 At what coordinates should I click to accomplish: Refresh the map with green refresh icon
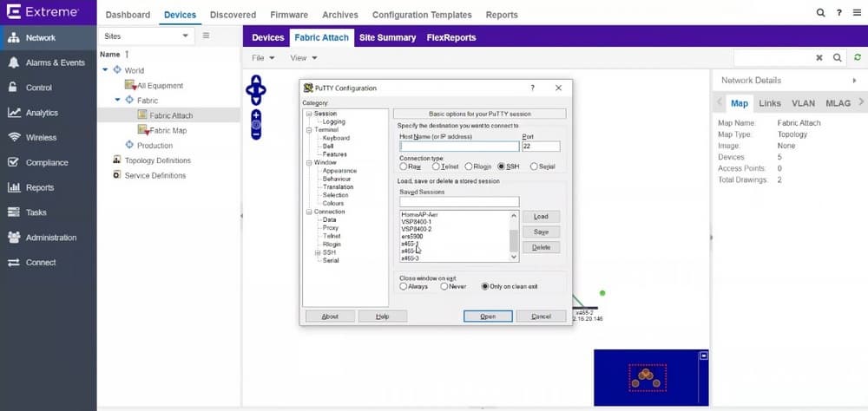pos(858,57)
